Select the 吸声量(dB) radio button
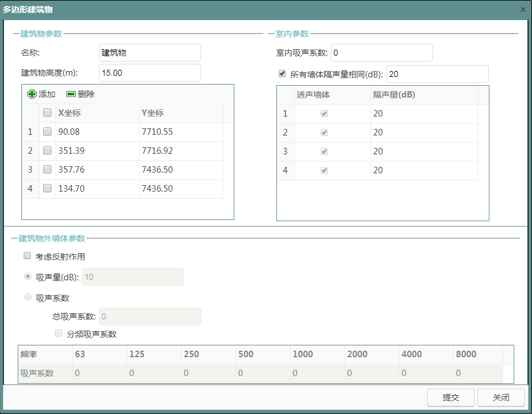 click(x=27, y=276)
